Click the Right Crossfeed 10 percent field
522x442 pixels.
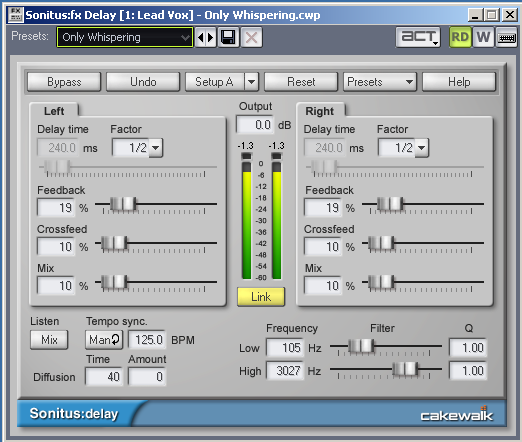(x=323, y=247)
